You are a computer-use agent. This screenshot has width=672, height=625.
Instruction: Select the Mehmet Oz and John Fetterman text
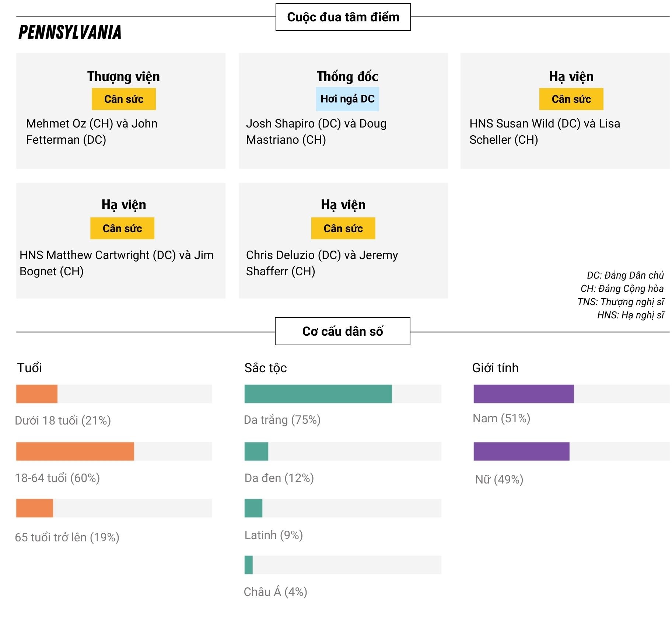pyautogui.click(x=92, y=132)
